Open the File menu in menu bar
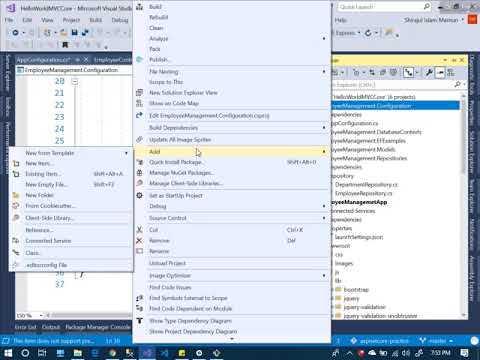The height and width of the screenshot is (360, 480). pos(9,20)
